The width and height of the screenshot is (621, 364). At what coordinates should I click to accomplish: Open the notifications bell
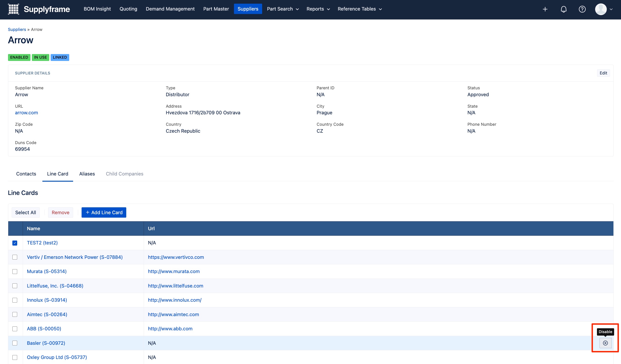(563, 9)
